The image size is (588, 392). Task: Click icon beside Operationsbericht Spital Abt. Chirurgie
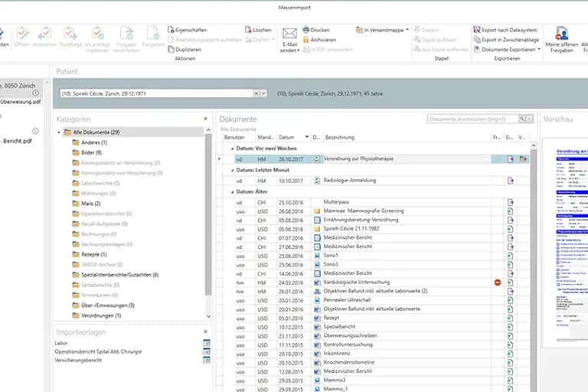coord(206,351)
